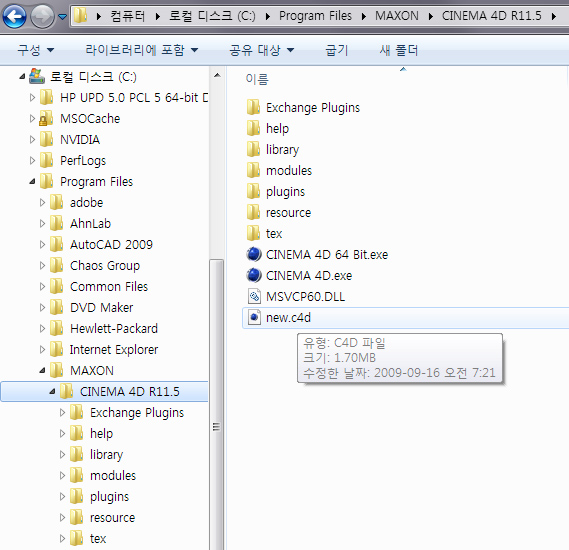This screenshot has height=550, width=569.
Task: Open the 구성 menu
Action: (36, 50)
